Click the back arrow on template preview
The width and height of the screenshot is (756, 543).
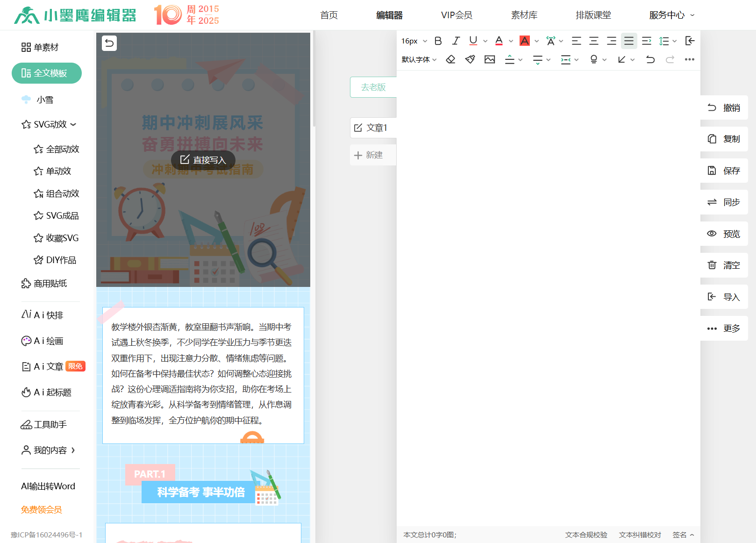[109, 43]
